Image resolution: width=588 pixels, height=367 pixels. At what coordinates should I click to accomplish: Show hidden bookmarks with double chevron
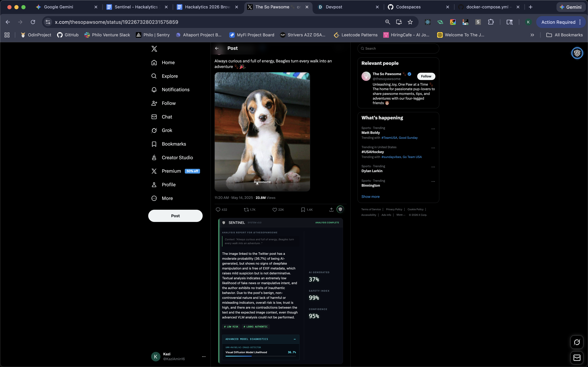coord(532,35)
